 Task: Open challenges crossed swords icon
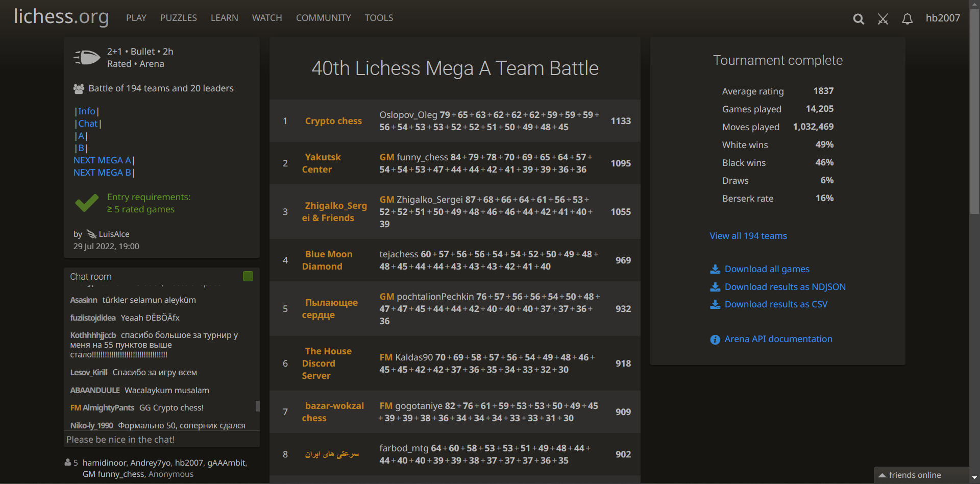click(883, 19)
